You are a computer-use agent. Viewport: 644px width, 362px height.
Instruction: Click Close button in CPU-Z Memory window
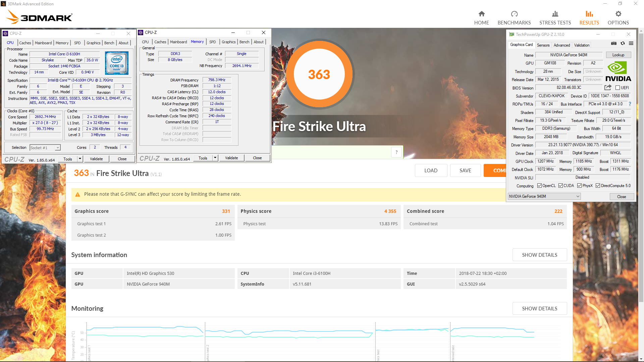click(x=257, y=158)
